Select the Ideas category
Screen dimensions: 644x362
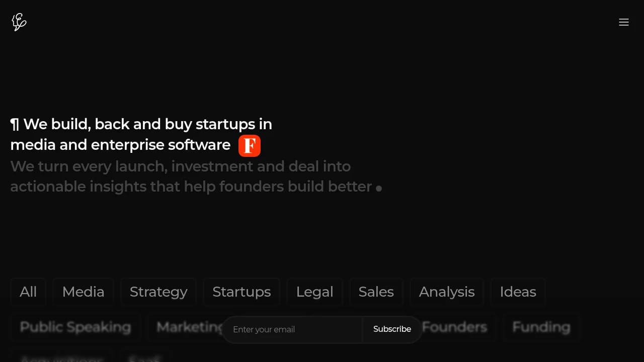518,292
